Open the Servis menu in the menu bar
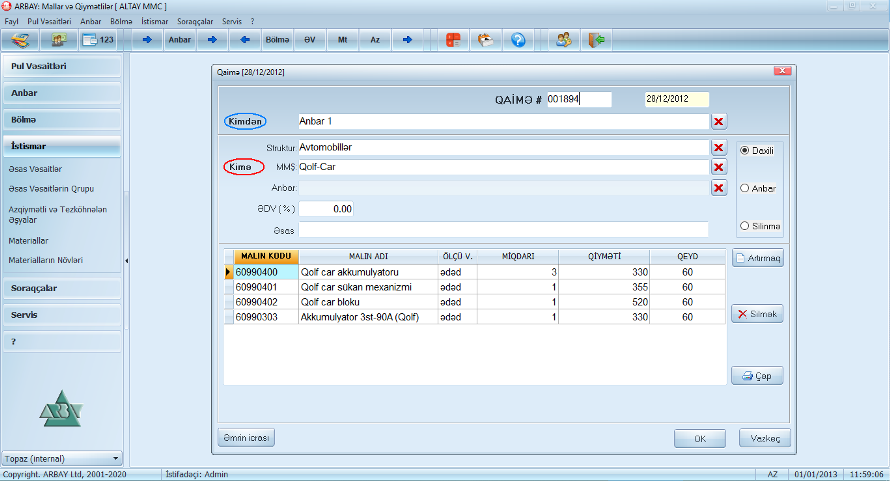 pos(232,22)
